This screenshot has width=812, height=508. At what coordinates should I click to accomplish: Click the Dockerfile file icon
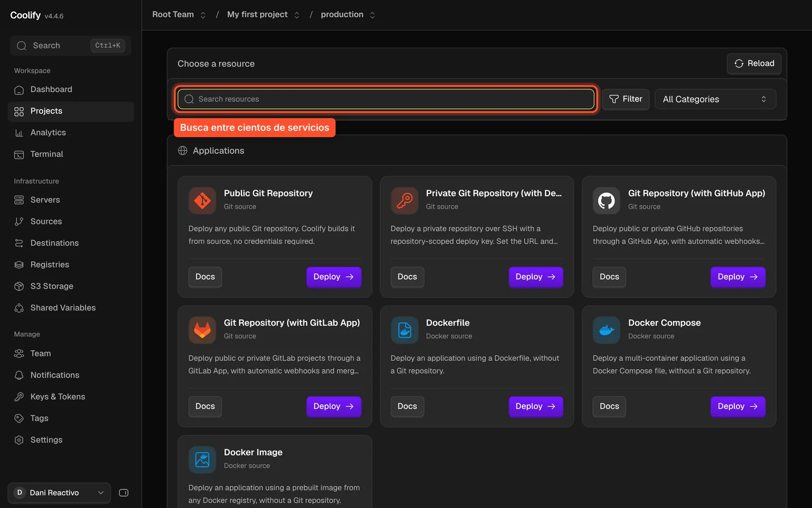404,330
